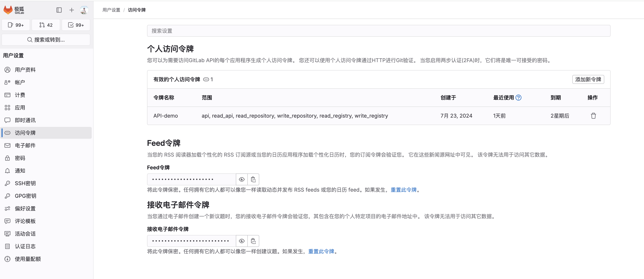Open the user avatar dropdown menu
This screenshot has height=279, width=644.
tap(84, 10)
